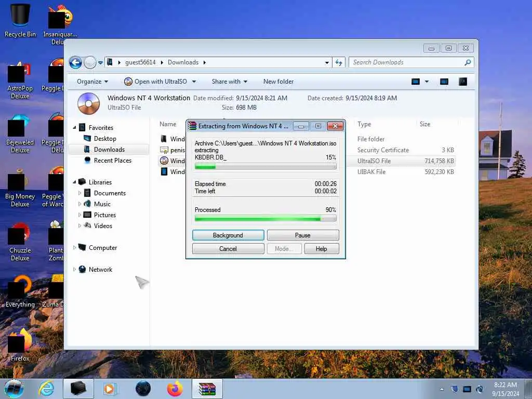Expand the Computer node
This screenshot has width=532, height=399.
tap(75, 248)
